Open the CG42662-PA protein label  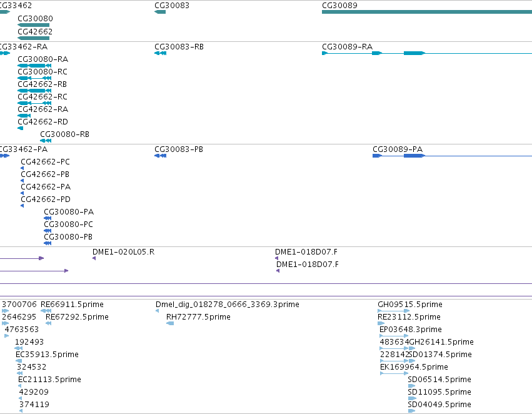click(46, 187)
